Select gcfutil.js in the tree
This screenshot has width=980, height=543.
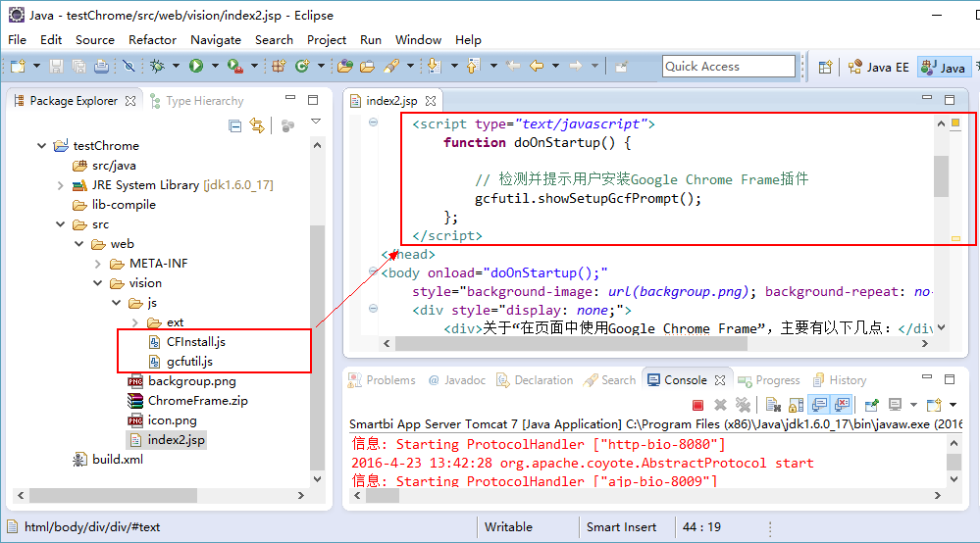pyautogui.click(x=181, y=362)
